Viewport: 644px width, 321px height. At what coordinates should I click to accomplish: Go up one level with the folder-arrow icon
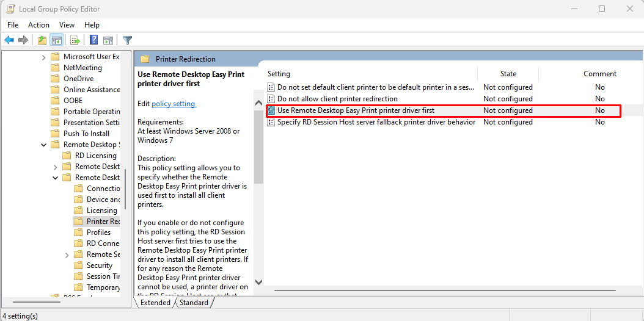coord(42,40)
